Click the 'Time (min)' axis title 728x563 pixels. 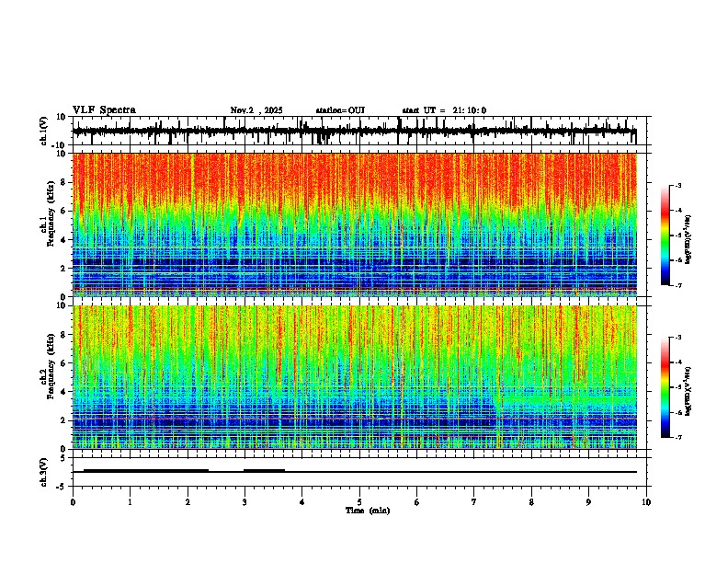tap(368, 511)
